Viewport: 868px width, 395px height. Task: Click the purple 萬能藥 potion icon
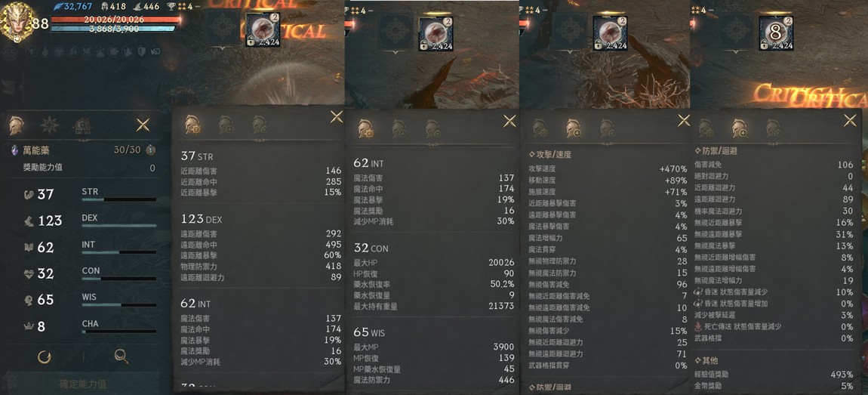pyautogui.click(x=15, y=150)
